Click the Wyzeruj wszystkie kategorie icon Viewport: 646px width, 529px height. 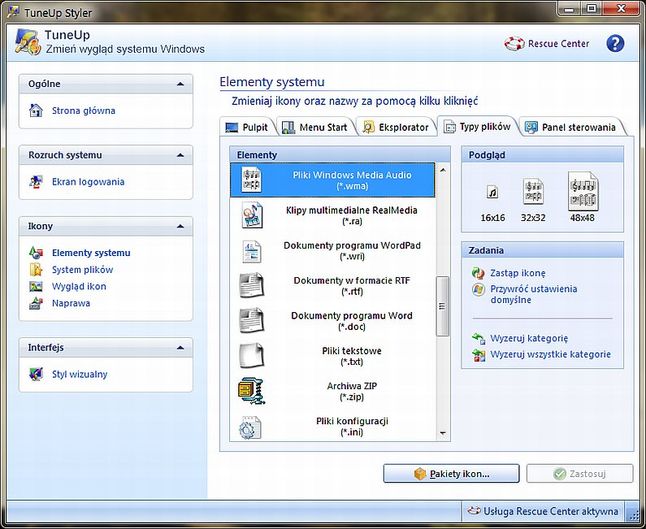click(478, 355)
